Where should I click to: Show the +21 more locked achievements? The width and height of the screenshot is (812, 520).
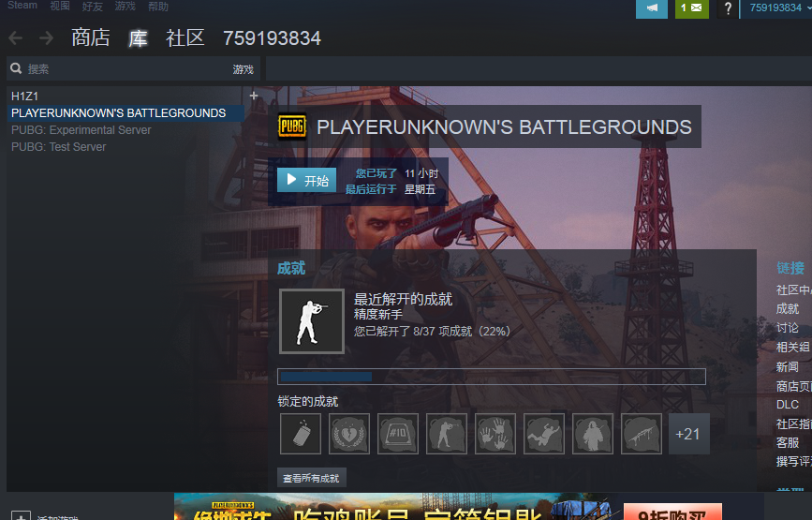pos(688,434)
